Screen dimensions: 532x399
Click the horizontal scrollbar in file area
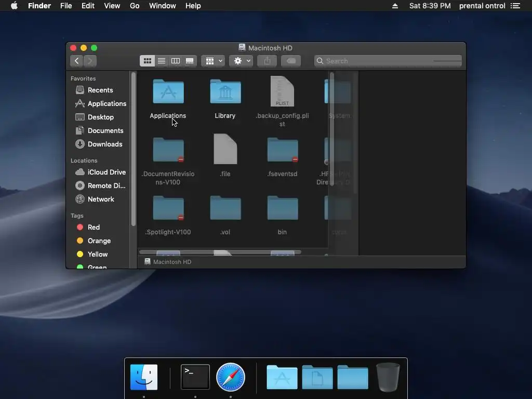coord(220,252)
